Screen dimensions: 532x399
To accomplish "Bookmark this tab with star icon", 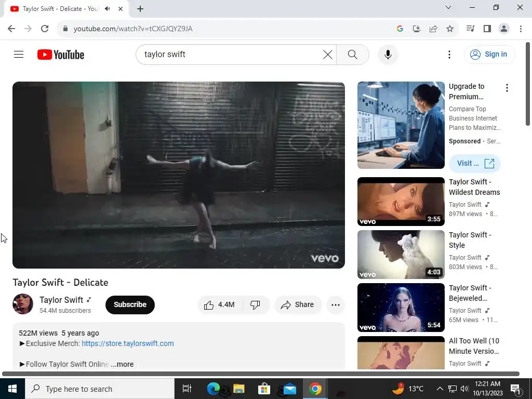I will pyautogui.click(x=450, y=29).
